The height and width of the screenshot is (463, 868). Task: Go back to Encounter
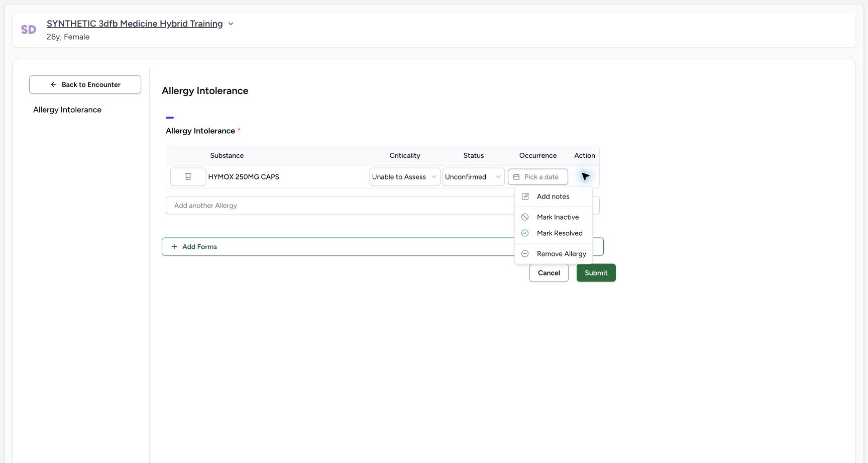(x=85, y=84)
